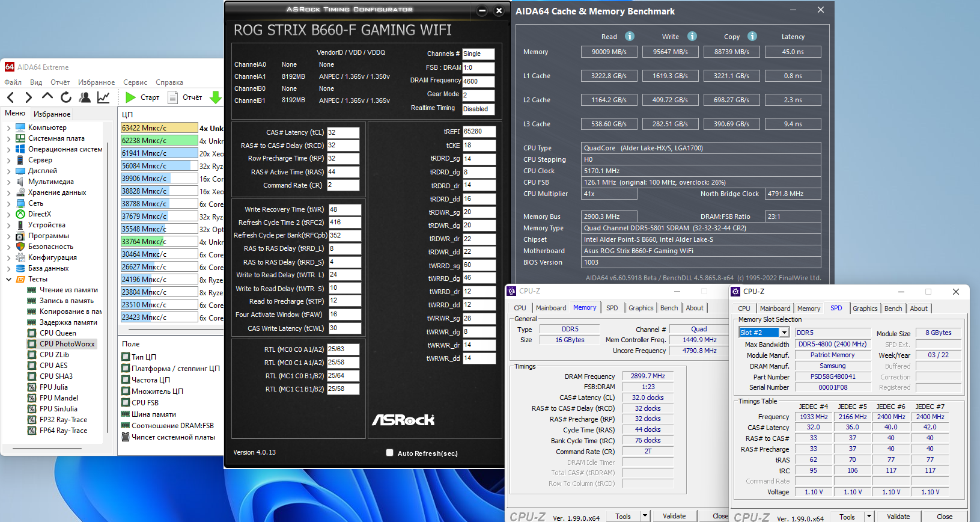Viewport: 980px width, 522px height.
Task: Click the CAS# Latency (tCL) field
Action: point(343,132)
